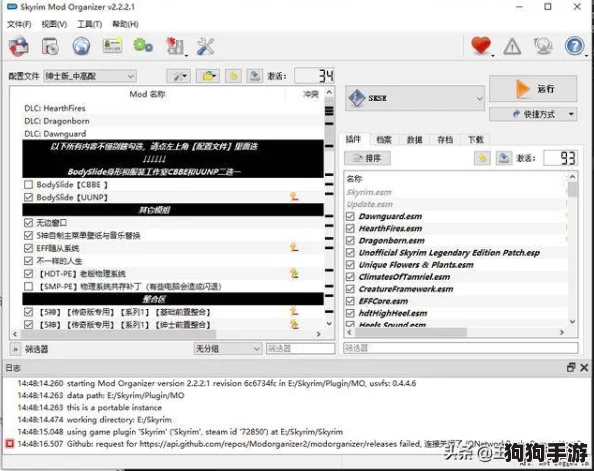
Task: Enable the BodySlide【CBBE】 mod checkbox
Action: point(28,185)
